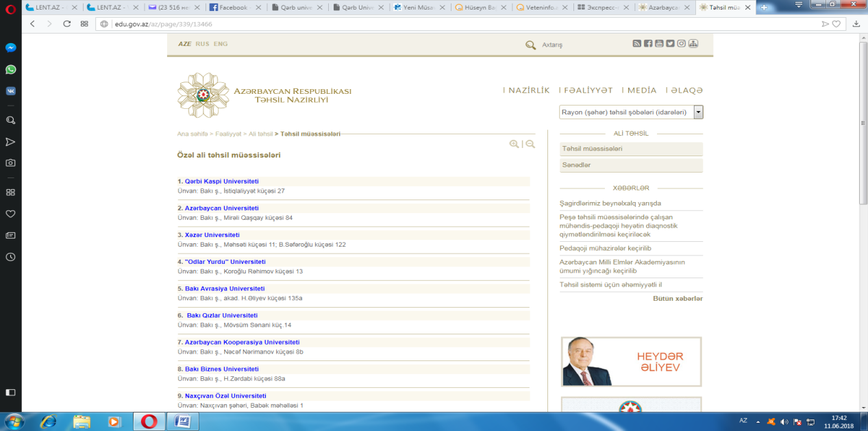Screen dimensions: 868x431
Task: Open the History clock icon in sidebar
Action: coord(10,257)
